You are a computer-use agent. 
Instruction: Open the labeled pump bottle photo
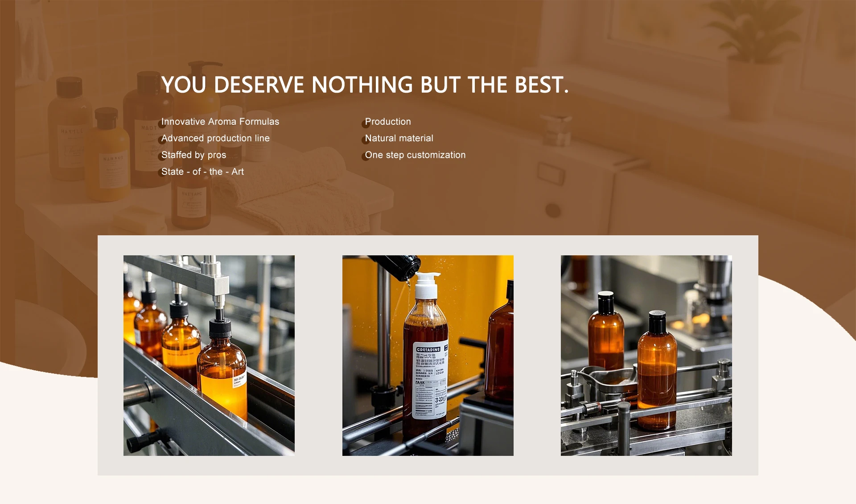pos(428,355)
